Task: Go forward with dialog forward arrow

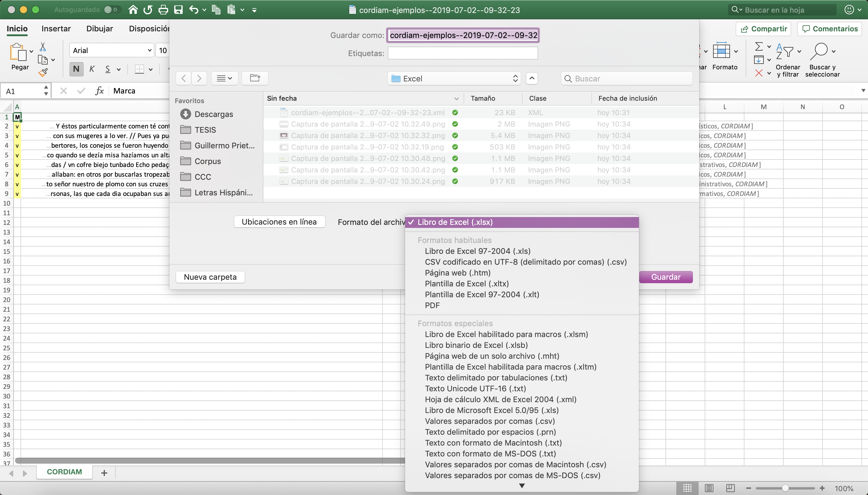Action: (199, 78)
